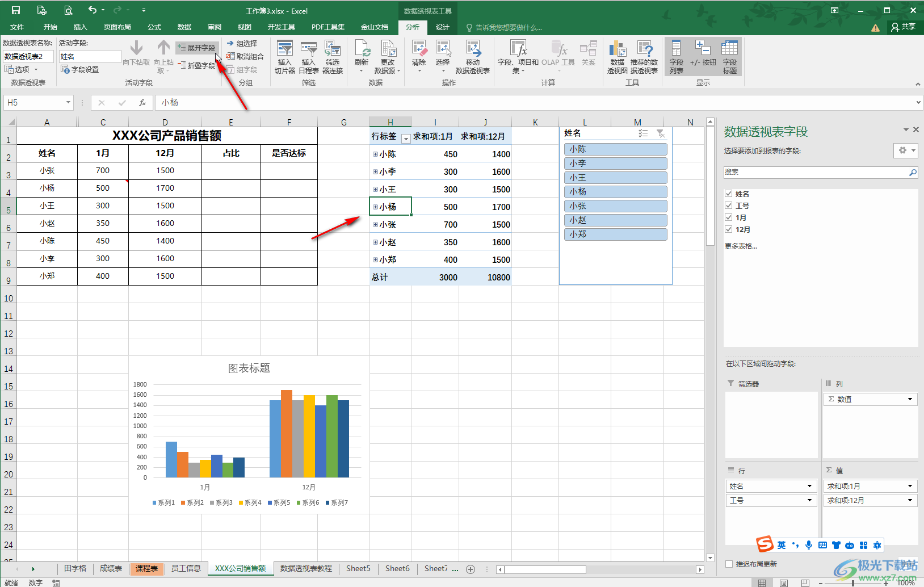This screenshot has height=587, width=924.
Task: Click zoom slider on status bar
Action: (853, 583)
